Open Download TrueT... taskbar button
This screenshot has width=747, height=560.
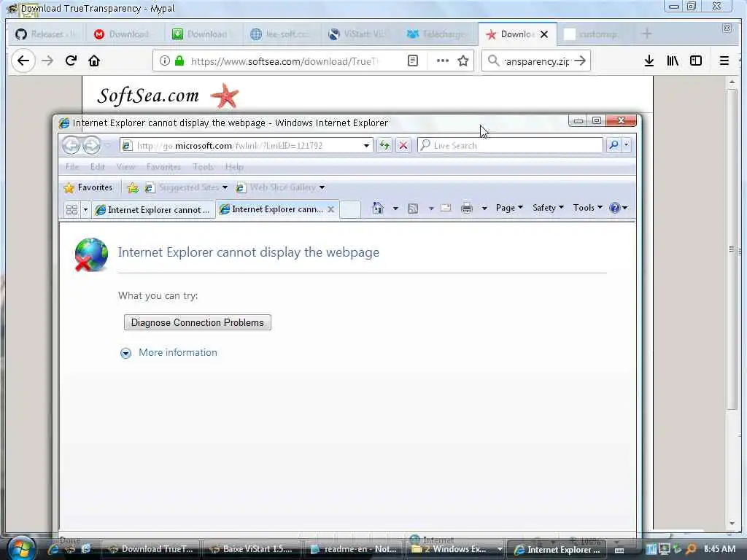pos(151,549)
